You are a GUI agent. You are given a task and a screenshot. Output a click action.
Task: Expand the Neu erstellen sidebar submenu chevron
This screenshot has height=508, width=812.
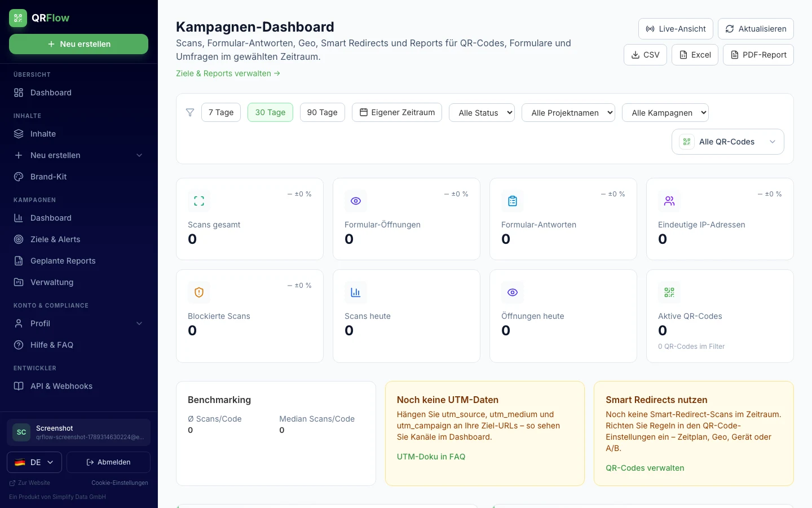[x=139, y=155]
